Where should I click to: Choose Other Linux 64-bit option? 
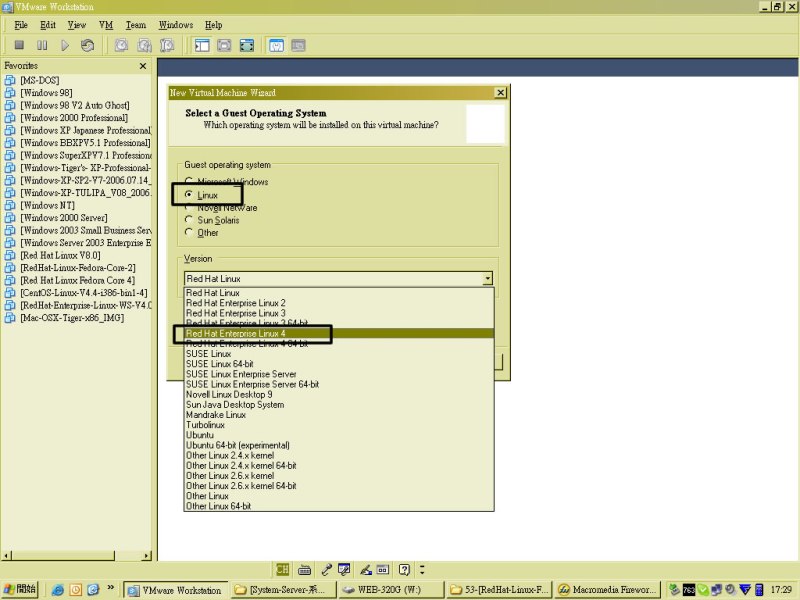click(x=339, y=506)
